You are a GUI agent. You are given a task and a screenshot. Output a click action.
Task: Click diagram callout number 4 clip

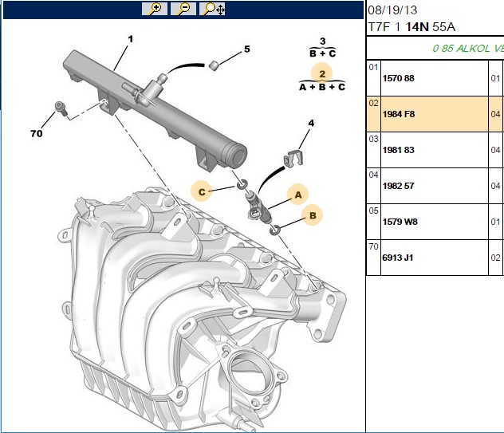tap(311, 123)
